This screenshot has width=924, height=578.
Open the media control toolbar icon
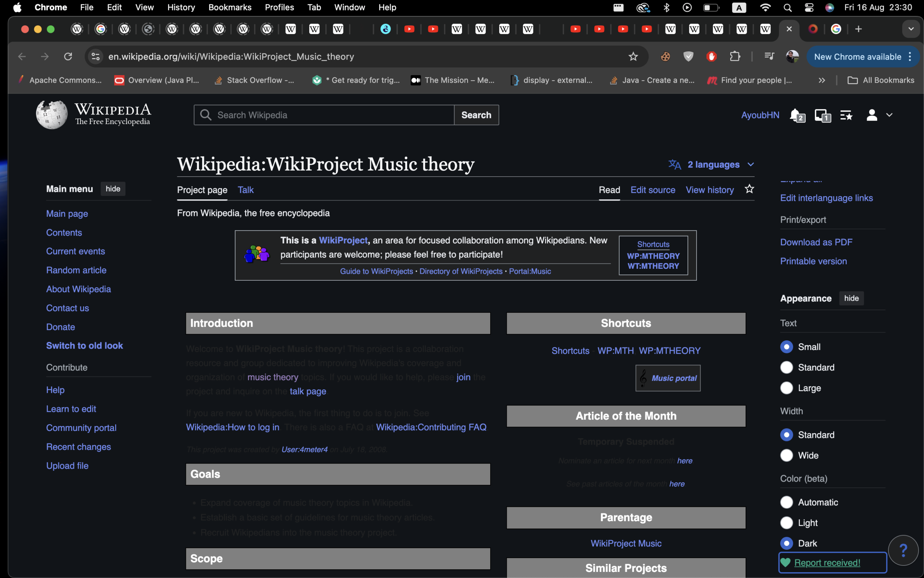(769, 57)
